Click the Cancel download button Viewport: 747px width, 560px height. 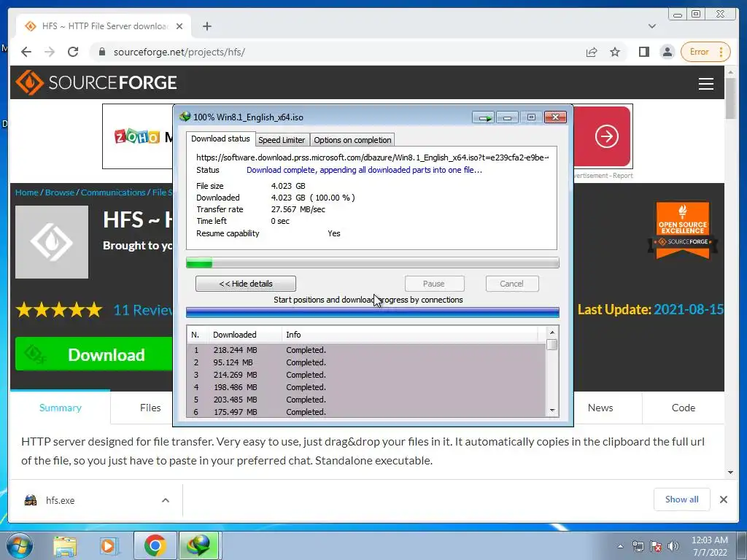511,284
